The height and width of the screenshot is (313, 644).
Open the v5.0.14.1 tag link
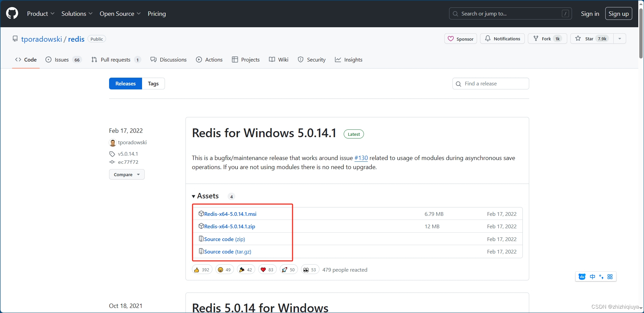click(x=128, y=154)
